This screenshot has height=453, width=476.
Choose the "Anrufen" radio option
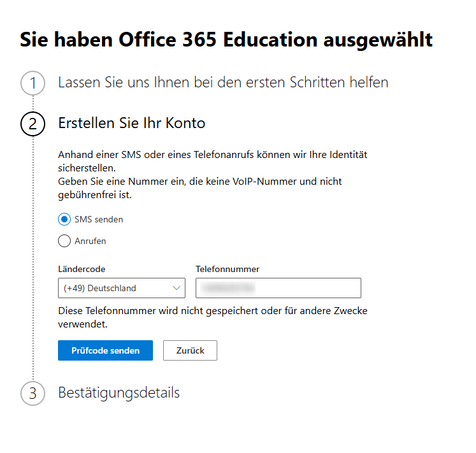click(x=64, y=241)
